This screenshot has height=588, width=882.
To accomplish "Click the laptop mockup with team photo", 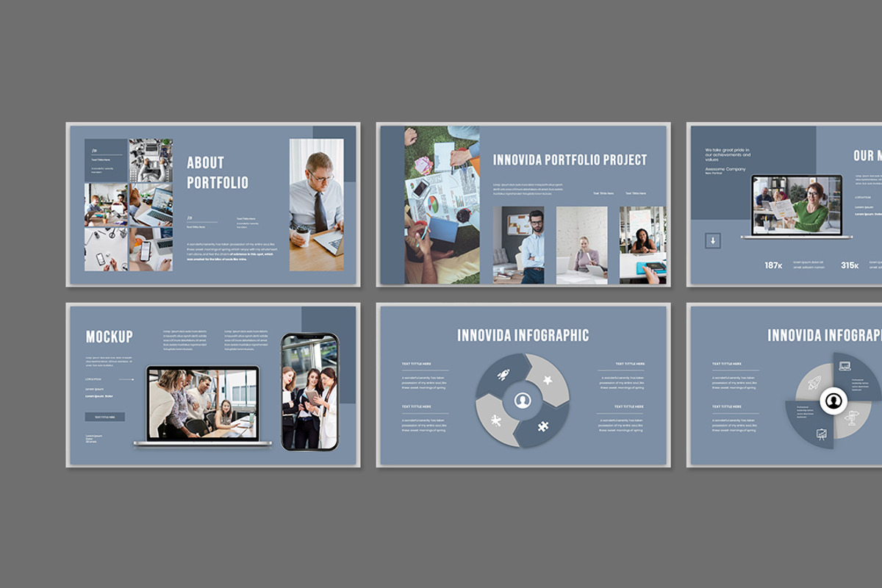I will click(x=203, y=406).
